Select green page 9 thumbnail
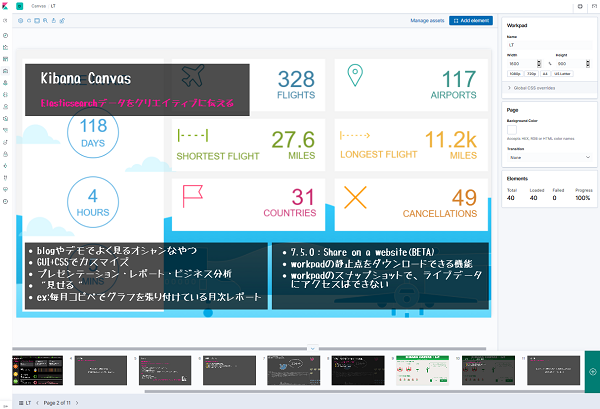Viewport: 600px width, 409px height. click(x=422, y=370)
